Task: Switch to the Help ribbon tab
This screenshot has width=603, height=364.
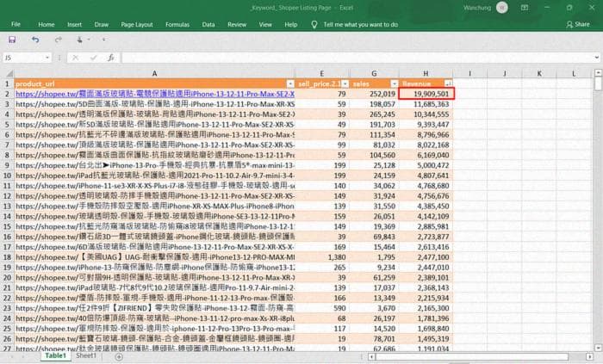Action: coord(291,24)
